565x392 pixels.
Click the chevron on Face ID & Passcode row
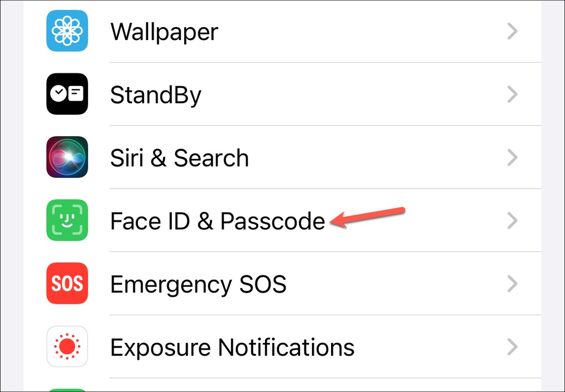[x=512, y=220]
